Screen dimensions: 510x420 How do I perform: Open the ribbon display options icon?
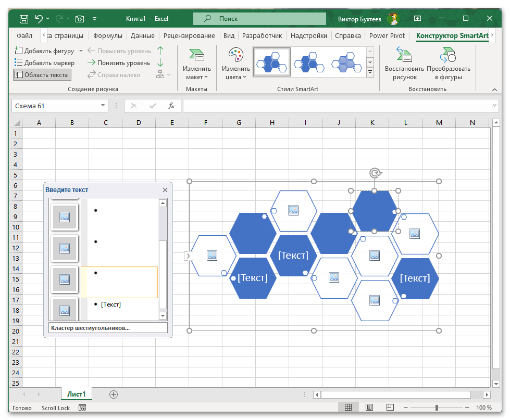coord(417,19)
